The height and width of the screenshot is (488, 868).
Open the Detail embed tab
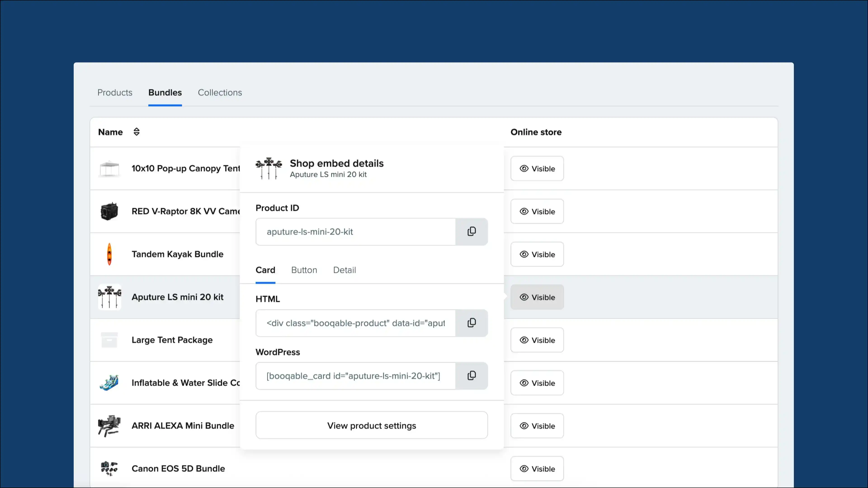pos(344,270)
